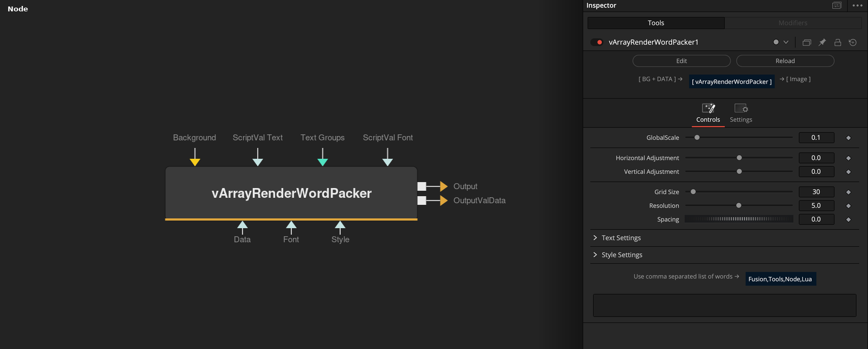Click the Vertical Adjustment slider handle

click(739, 171)
